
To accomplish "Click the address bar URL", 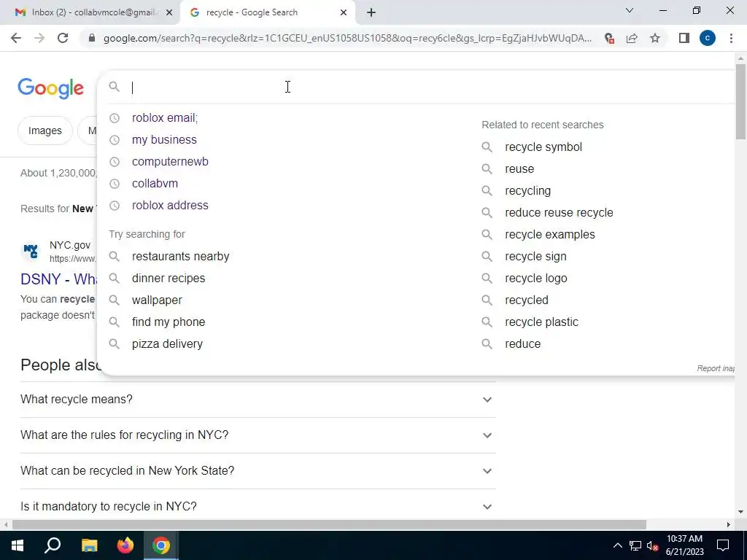I will point(348,38).
